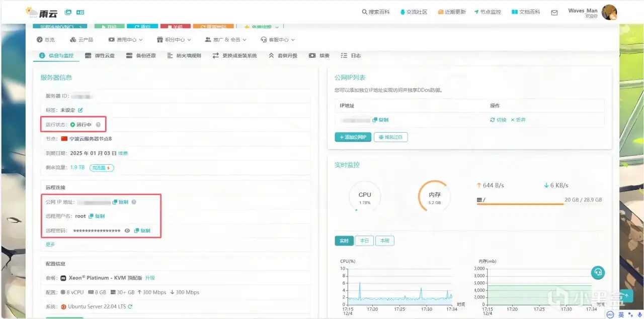This screenshot has width=644, height=319.
Task: Click the 节点监控 icon in top bar
Action: tap(476, 12)
